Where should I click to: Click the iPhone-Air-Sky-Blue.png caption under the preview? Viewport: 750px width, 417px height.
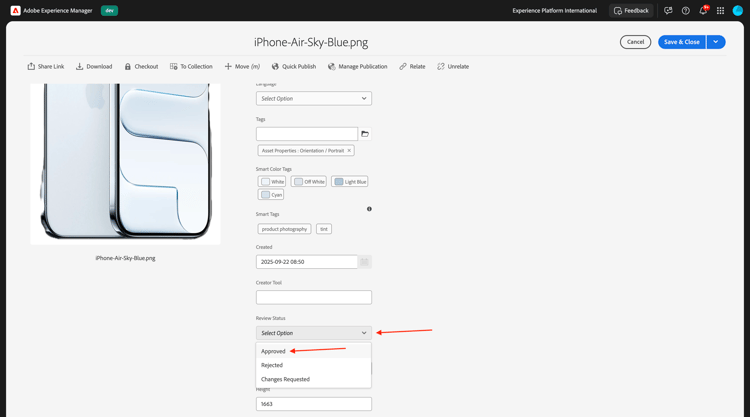tap(125, 258)
